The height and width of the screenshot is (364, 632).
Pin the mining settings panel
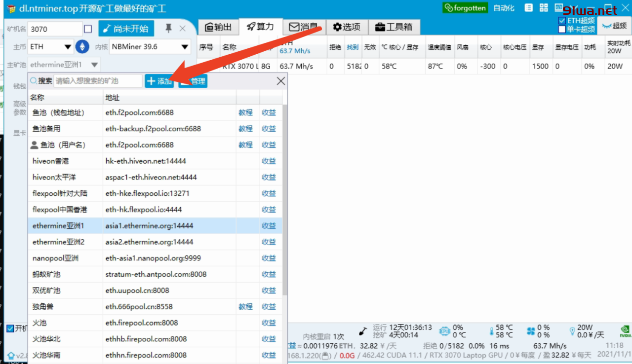pyautogui.click(x=168, y=29)
